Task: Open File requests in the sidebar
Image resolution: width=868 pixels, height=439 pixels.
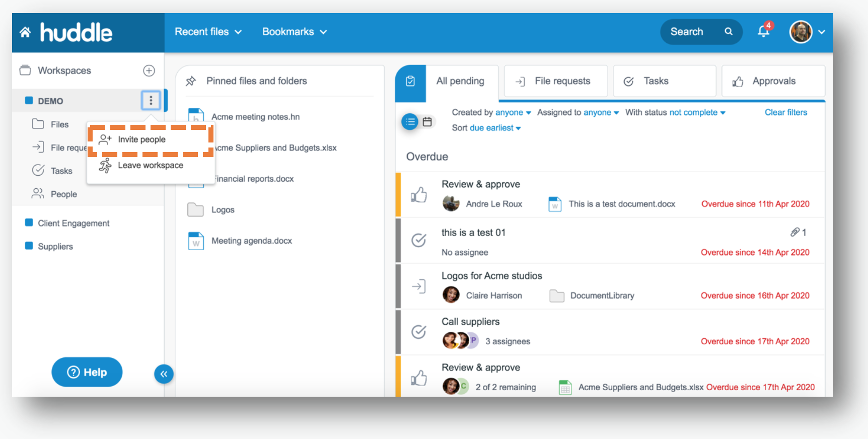Action: (x=59, y=148)
